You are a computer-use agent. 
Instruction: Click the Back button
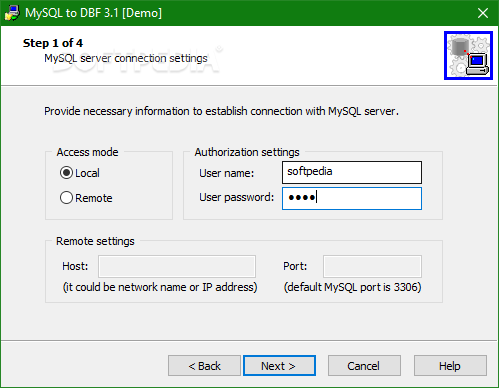[204, 366]
